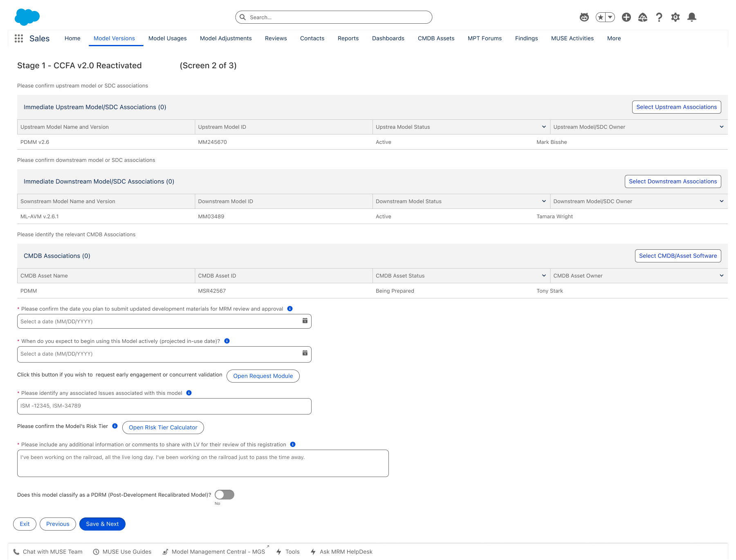Screen dimensions: 736x560
Task: Click the Previous button
Action: point(58,524)
